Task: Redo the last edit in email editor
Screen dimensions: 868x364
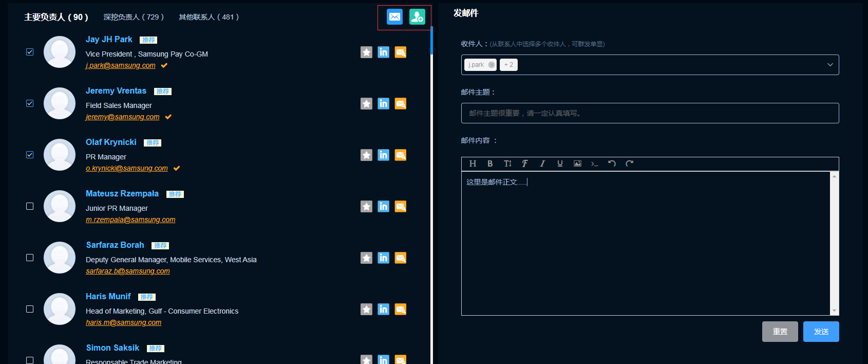Action: (x=629, y=163)
